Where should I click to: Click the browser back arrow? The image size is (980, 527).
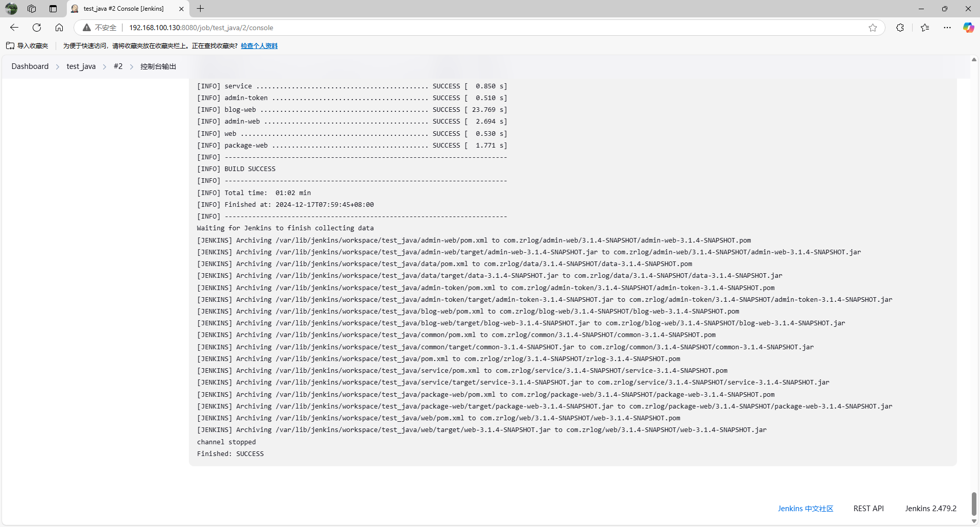tap(14, 28)
